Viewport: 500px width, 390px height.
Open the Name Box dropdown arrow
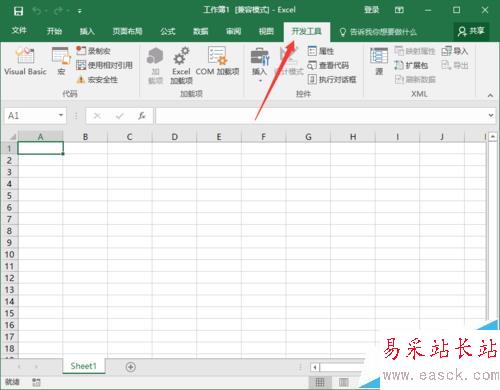[x=61, y=115]
